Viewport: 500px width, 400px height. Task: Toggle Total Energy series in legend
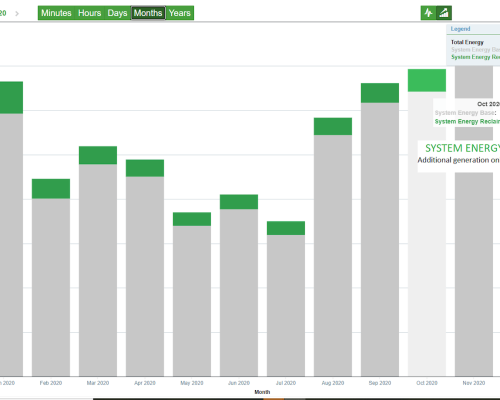[467, 42]
